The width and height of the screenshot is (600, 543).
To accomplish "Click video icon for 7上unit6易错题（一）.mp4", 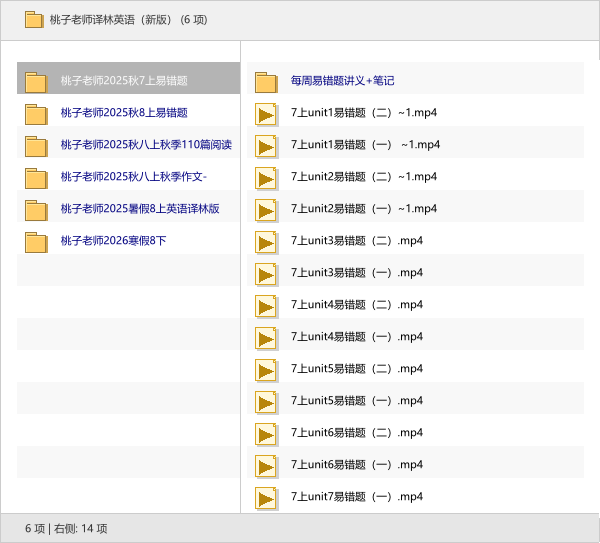I will point(266,465).
